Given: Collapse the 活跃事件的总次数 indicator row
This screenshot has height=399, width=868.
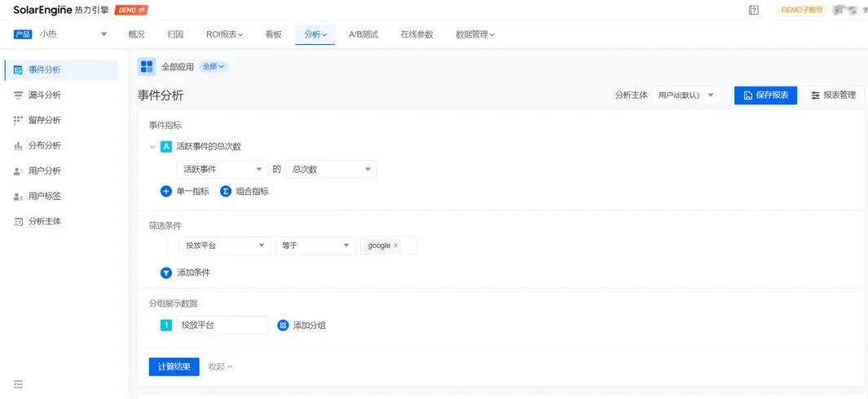Looking at the screenshot, I should click(x=152, y=146).
